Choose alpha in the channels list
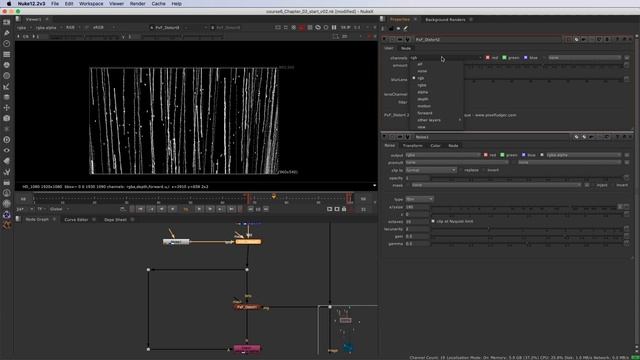 pyautogui.click(x=422, y=92)
